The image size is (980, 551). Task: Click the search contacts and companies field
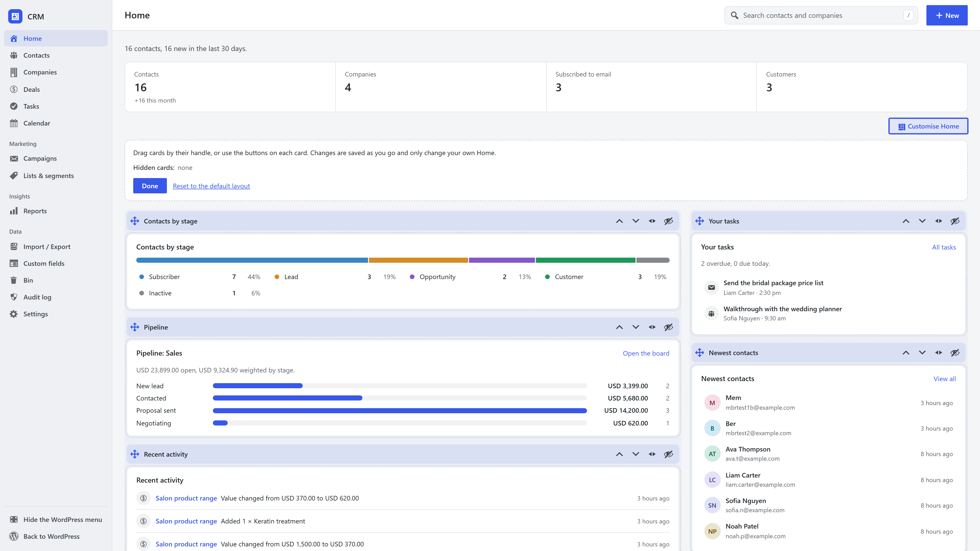tap(821, 15)
